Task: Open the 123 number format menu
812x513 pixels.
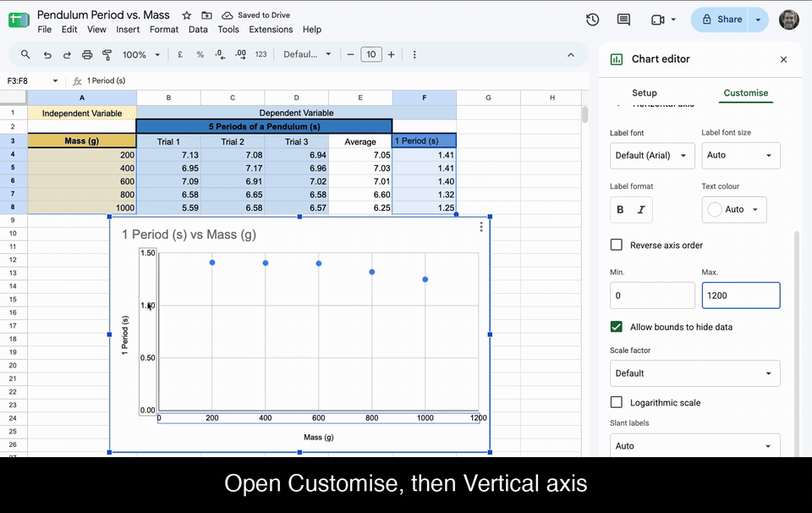Action: point(261,54)
